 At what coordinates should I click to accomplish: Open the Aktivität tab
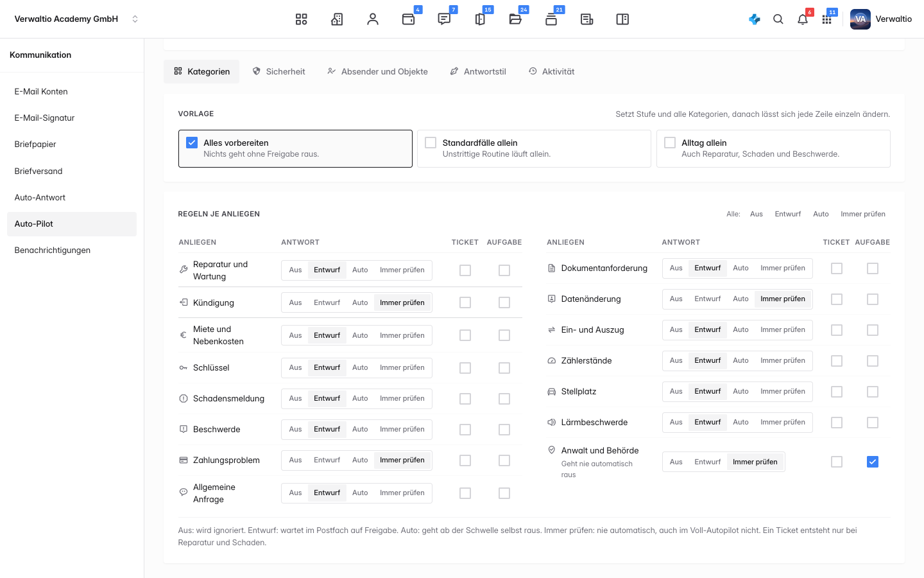(551, 71)
